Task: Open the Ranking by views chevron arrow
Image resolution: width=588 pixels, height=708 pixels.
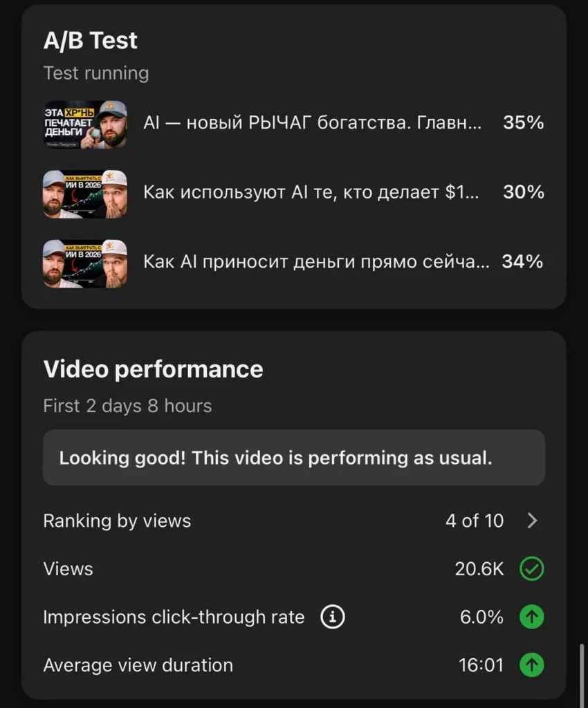Action: 532,521
